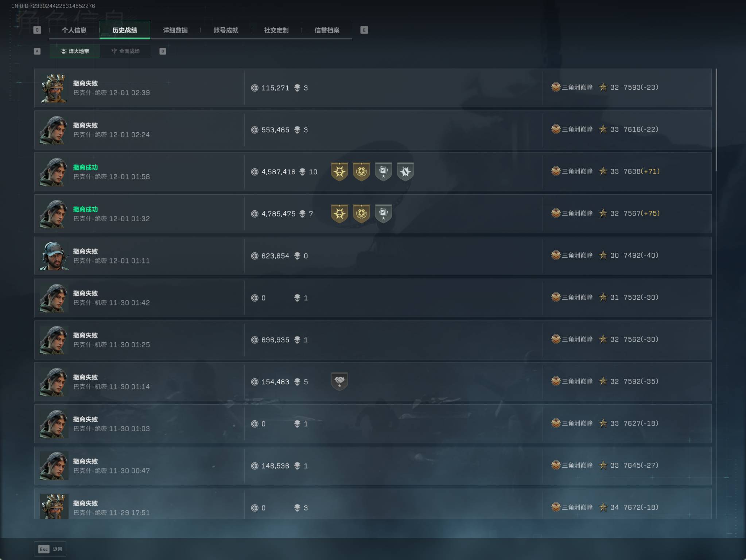
Task: Open the 账号成就 tab
Action: [x=226, y=30]
